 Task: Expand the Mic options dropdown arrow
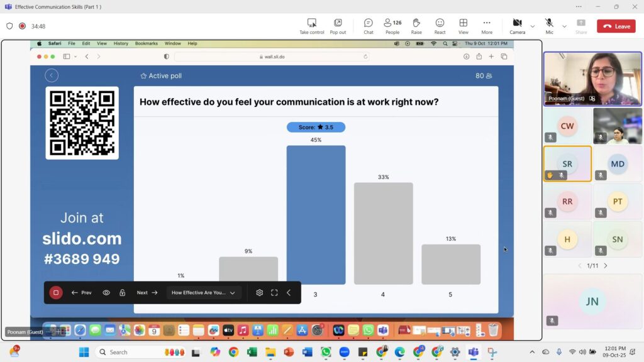coord(564,26)
